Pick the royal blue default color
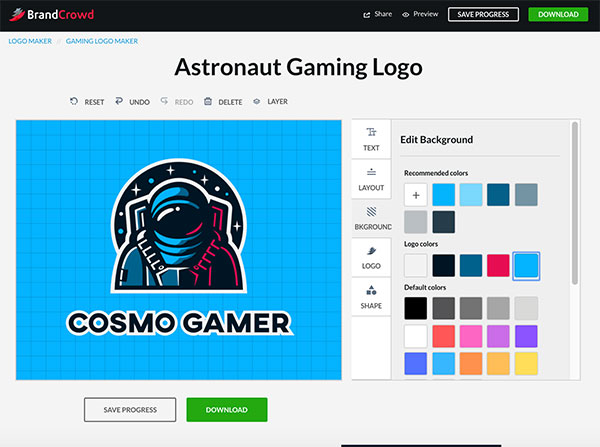Screen dimensions: 600x447 click(x=416, y=364)
